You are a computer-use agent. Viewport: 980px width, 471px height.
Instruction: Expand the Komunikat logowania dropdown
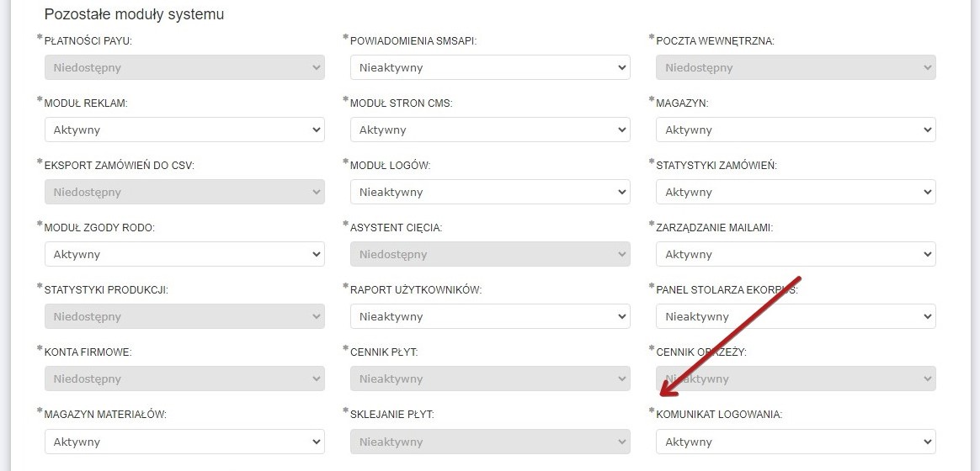pos(796,442)
